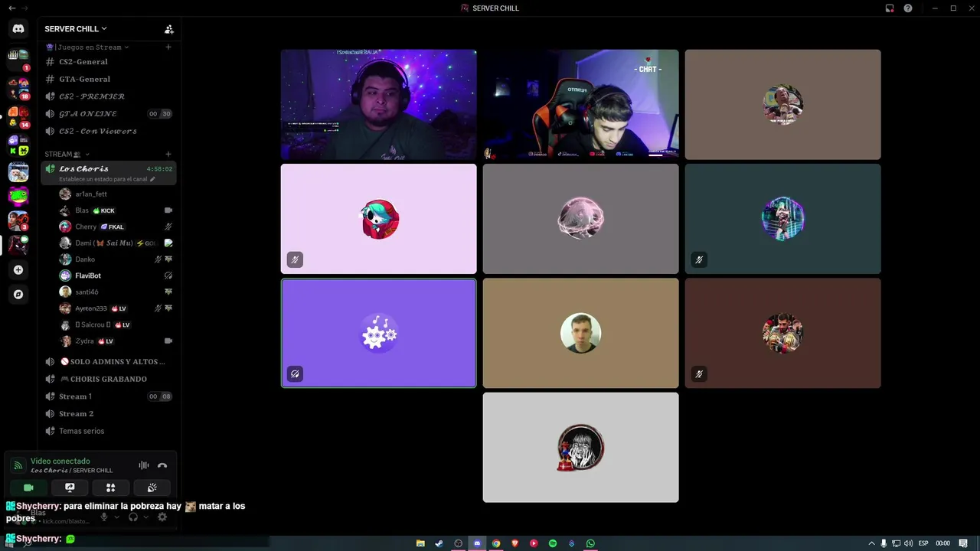The image size is (980, 551).
Task: Join the Stream 1 voice channel
Action: coord(108,396)
